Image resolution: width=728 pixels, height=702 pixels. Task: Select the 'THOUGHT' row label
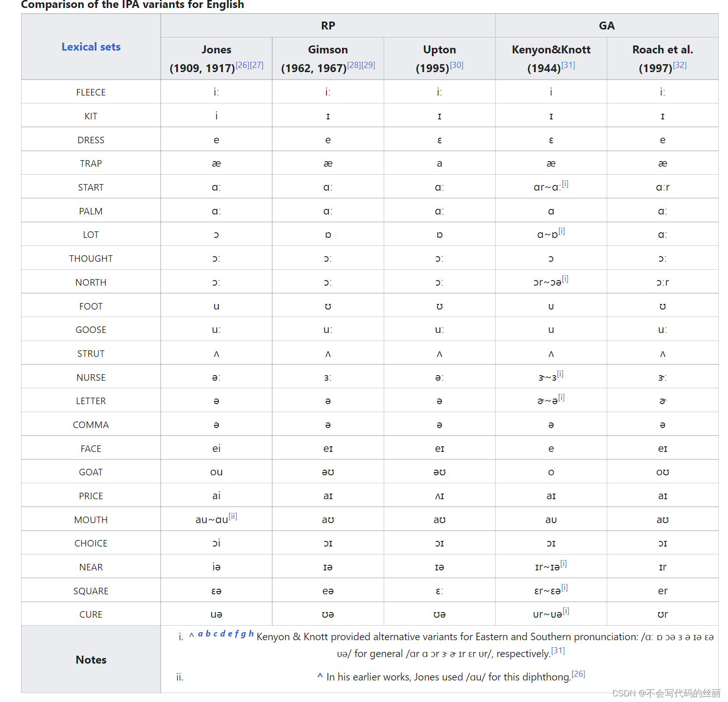(x=91, y=259)
